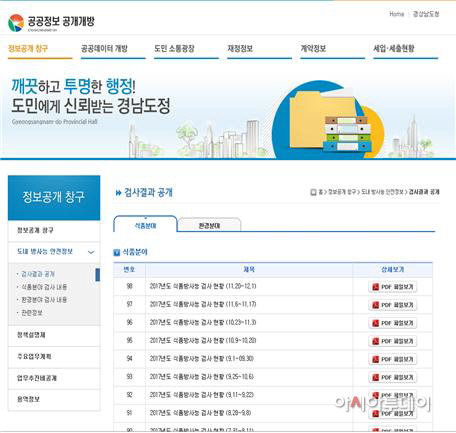Open 업무추진비공개 in the sidebar
The width and height of the screenshot is (456, 433).
click(x=37, y=378)
